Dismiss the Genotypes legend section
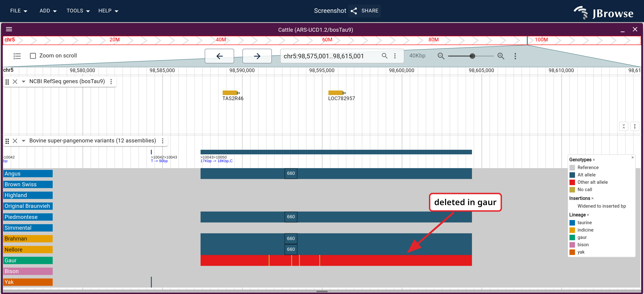 tap(594, 160)
